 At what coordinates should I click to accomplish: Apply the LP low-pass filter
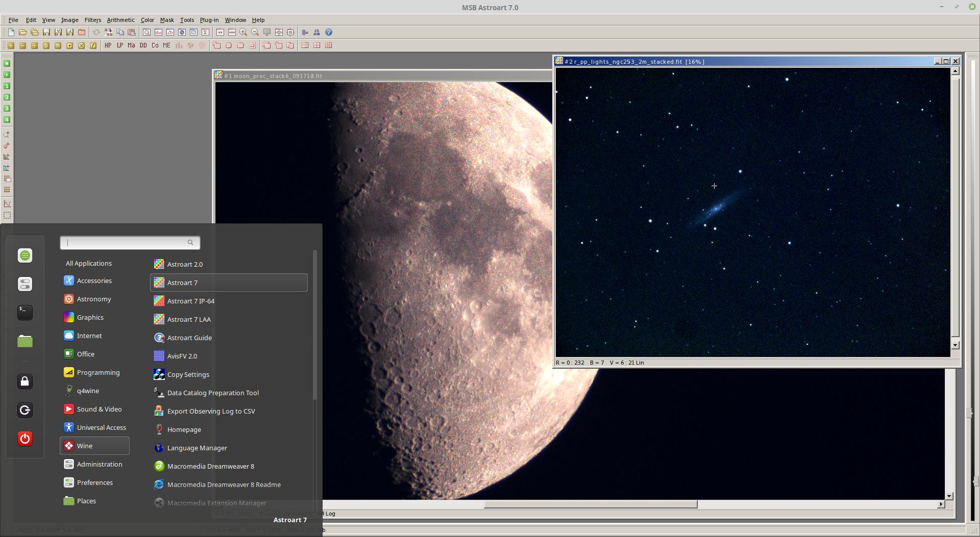[119, 45]
